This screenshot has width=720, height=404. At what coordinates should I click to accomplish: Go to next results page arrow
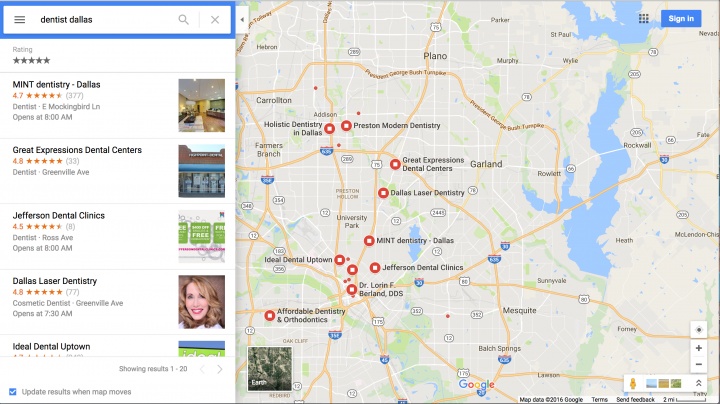pyautogui.click(x=219, y=369)
